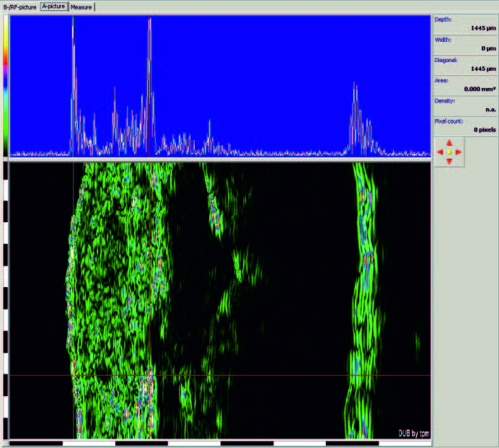Click the down arrow in the navigation pad
499x448 pixels.
pyautogui.click(x=449, y=162)
